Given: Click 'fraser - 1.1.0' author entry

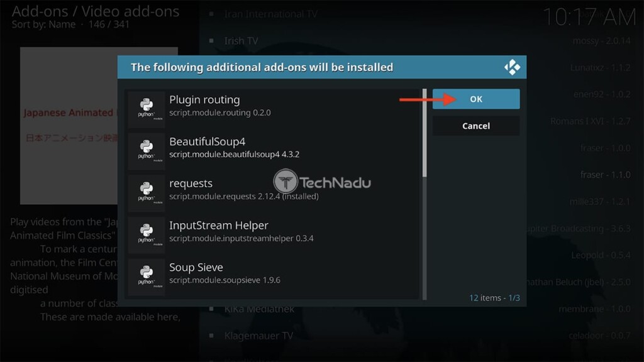Looking at the screenshot, I should click(606, 175).
